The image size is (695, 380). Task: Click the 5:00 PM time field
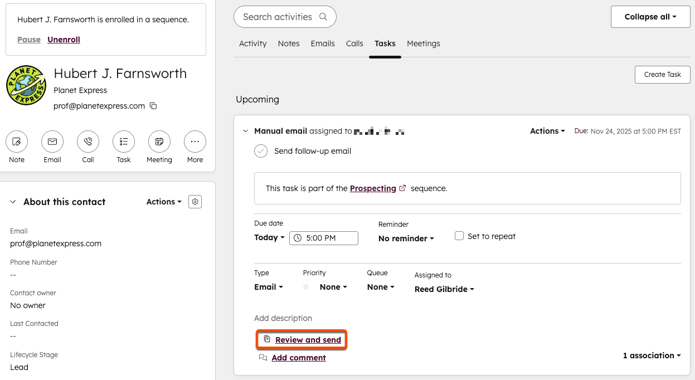(324, 238)
